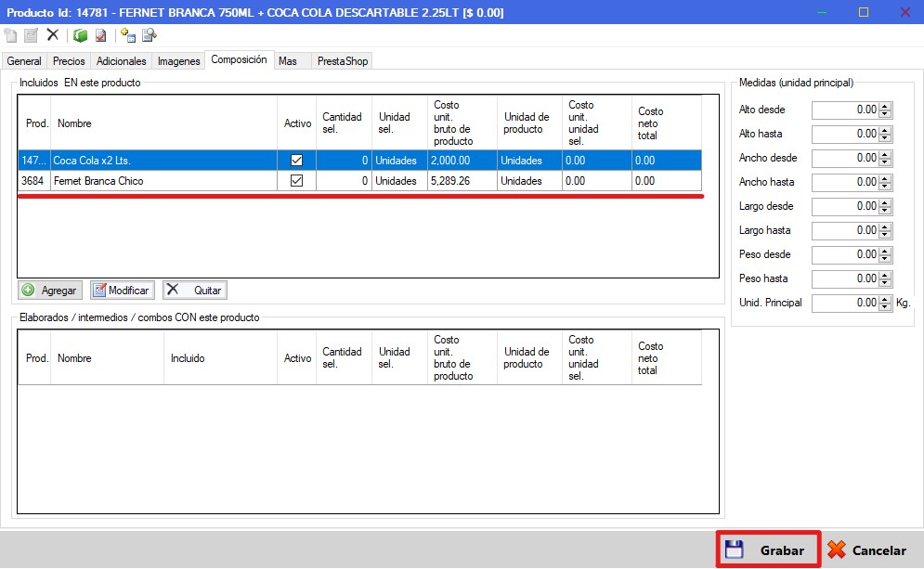Click the Modificar button
The height and width of the screenshot is (569, 924).
click(x=123, y=291)
